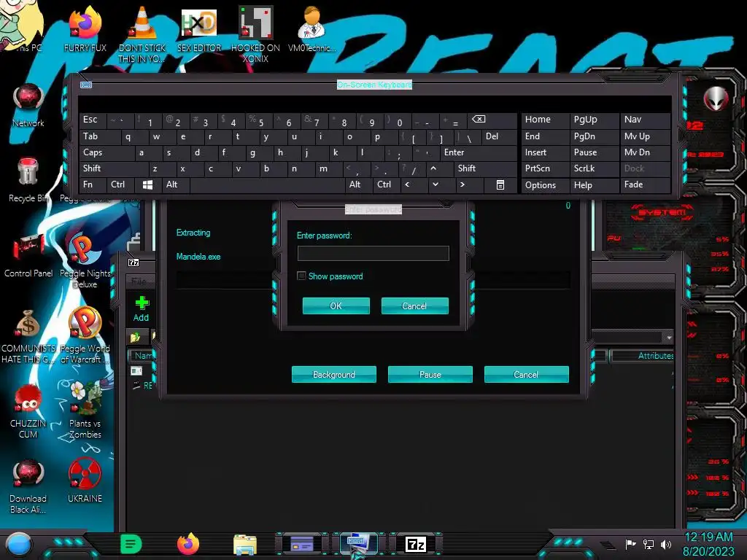
Task: Toggle the Nav key on the keyboard
Action: coord(645,120)
